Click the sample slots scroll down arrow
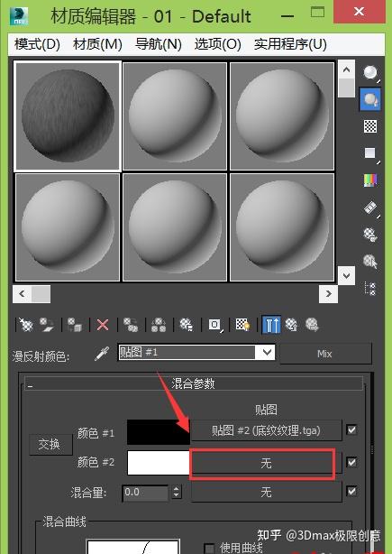 pos(346,275)
